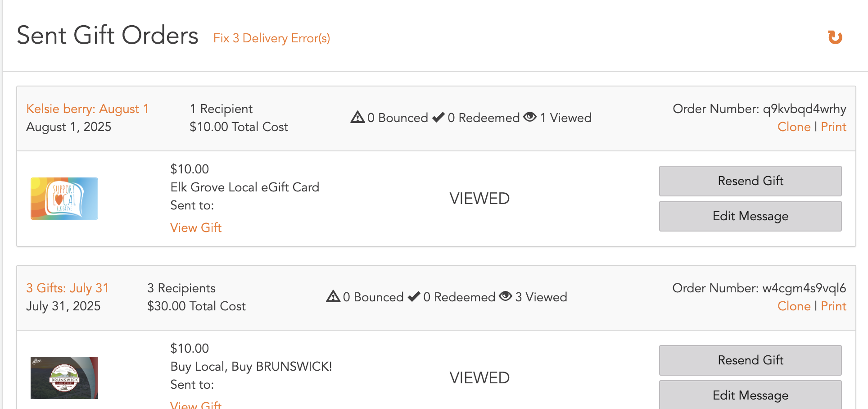
Task: Click the bounced warning triangle in 3 Gifts order
Action: (x=333, y=296)
